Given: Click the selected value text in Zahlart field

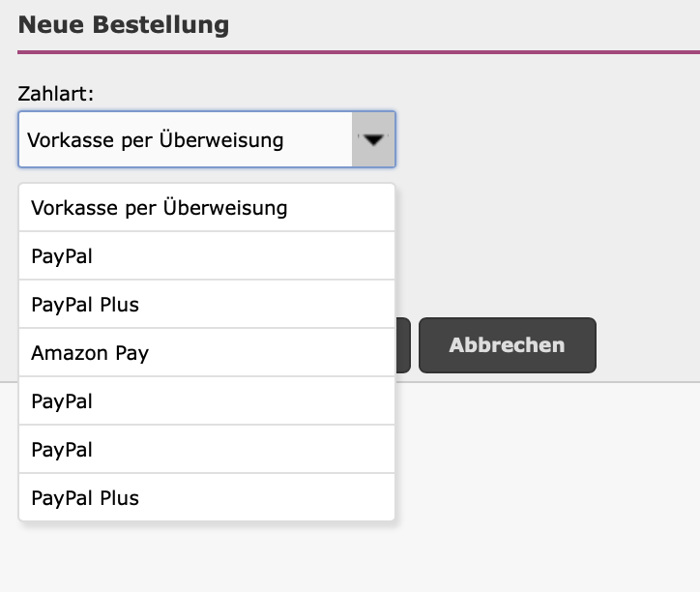Looking at the screenshot, I should [156, 140].
